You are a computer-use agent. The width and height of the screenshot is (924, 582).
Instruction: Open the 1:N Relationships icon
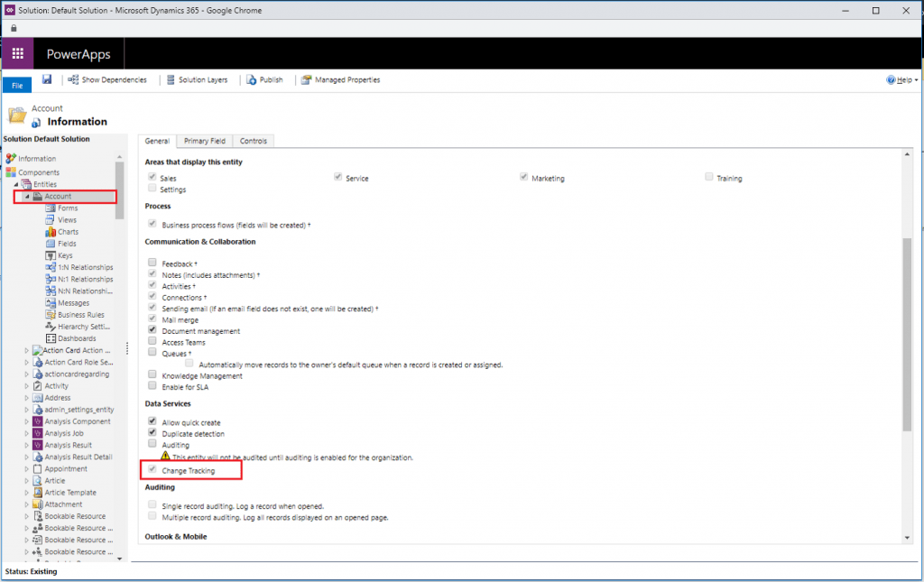(x=51, y=267)
